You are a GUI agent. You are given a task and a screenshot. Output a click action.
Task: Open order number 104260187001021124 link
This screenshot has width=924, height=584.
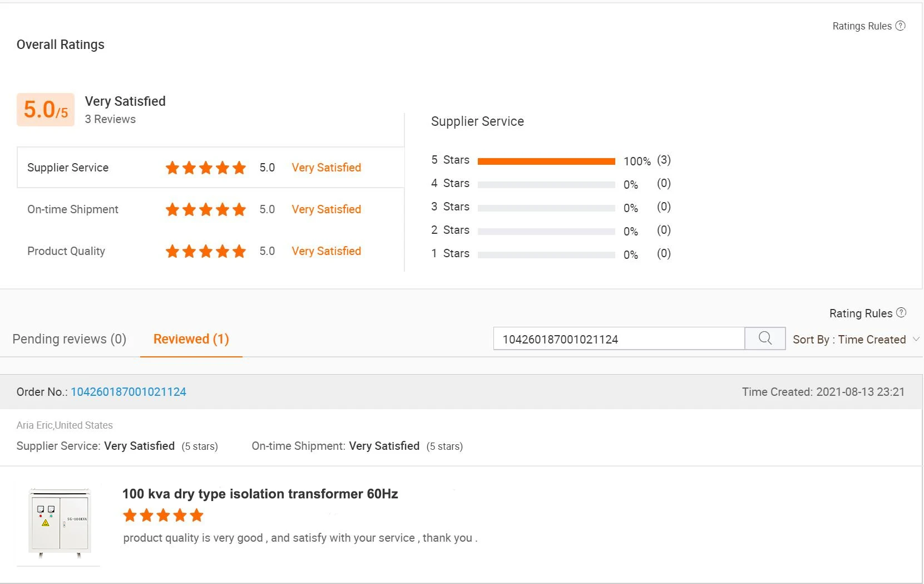click(129, 392)
